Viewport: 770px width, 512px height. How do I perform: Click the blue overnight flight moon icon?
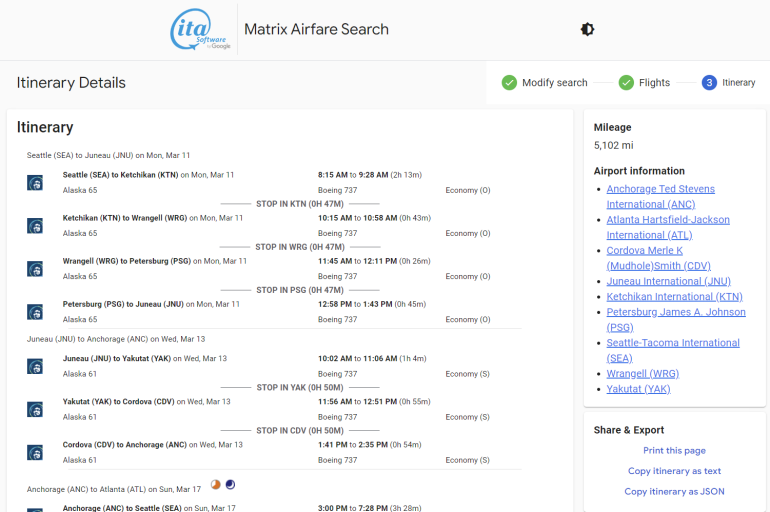(230, 485)
